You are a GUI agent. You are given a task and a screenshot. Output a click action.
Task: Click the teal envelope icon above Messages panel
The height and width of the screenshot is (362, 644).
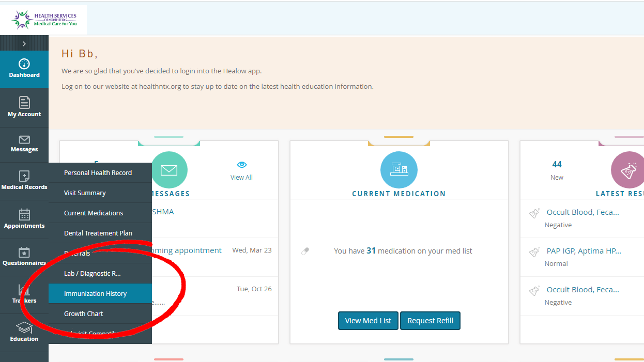click(169, 169)
